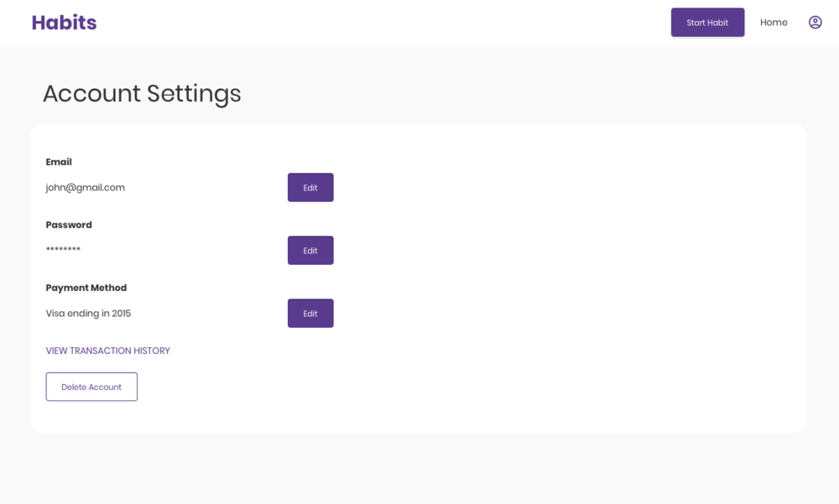Click the Account Settings heading
This screenshot has width=839, height=504.
click(142, 94)
